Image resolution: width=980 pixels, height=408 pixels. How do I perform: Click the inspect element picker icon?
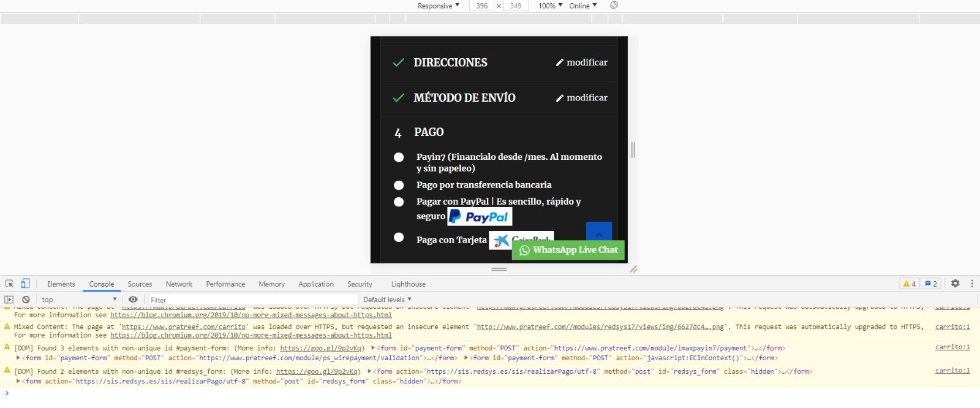point(9,284)
